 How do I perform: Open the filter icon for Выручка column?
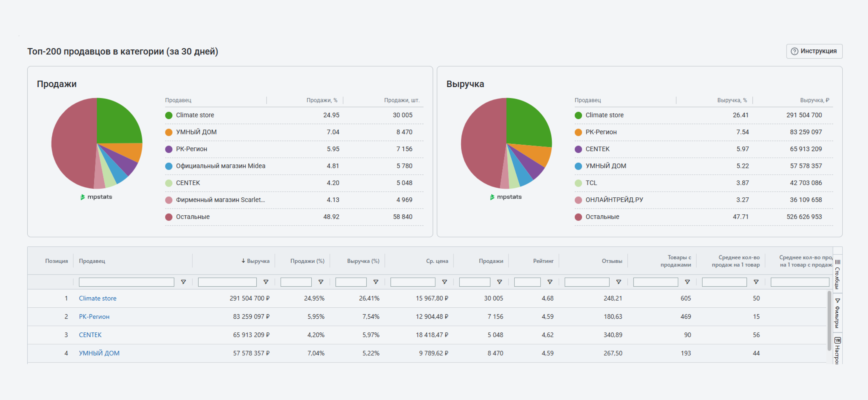[266, 282]
